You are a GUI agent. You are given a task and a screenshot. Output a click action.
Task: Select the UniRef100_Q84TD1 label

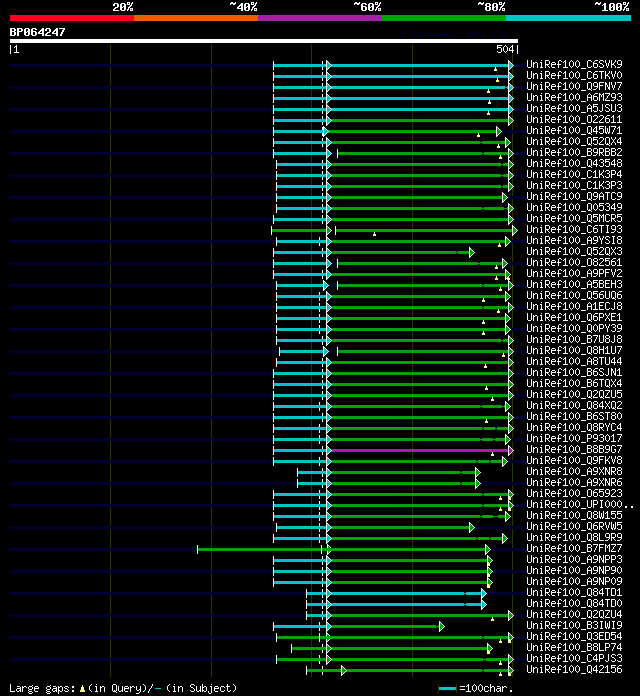pos(574,593)
